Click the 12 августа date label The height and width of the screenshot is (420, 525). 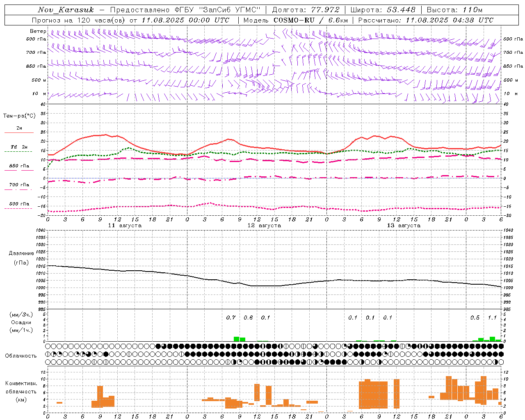[x=264, y=226]
